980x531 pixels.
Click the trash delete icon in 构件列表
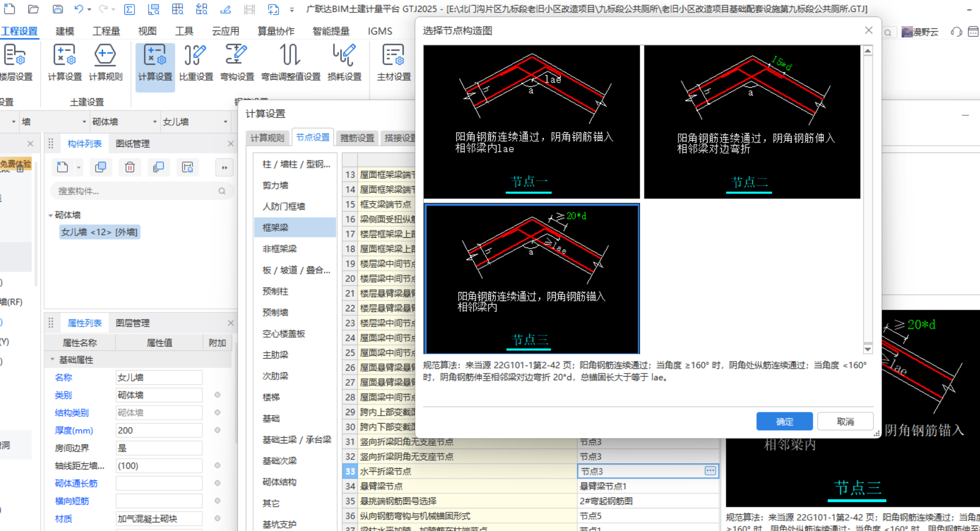[x=130, y=167]
